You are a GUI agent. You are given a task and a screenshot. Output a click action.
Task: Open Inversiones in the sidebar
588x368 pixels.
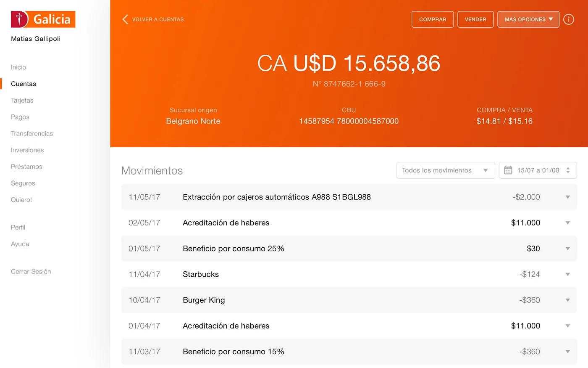coord(27,150)
